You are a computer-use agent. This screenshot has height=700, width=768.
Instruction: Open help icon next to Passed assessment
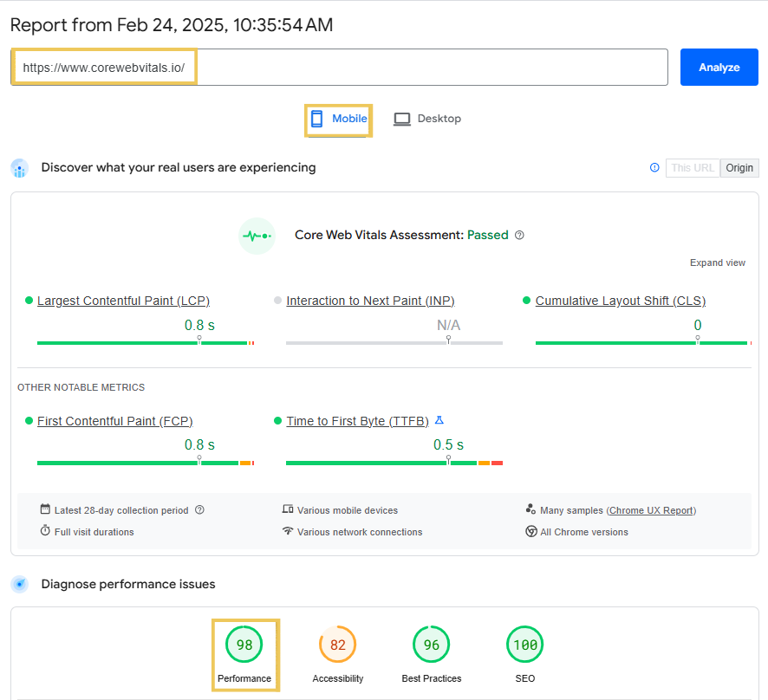pos(520,236)
